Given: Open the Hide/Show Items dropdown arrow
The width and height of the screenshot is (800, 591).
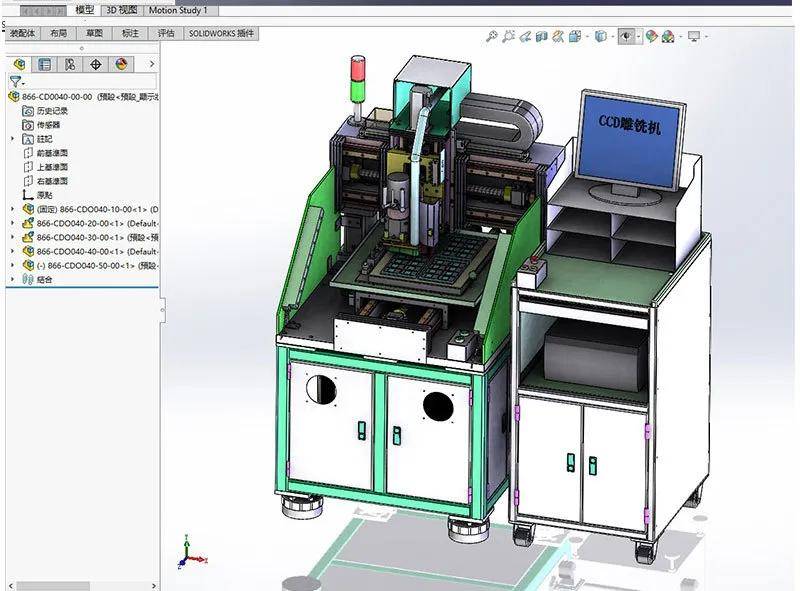Looking at the screenshot, I should coord(638,36).
